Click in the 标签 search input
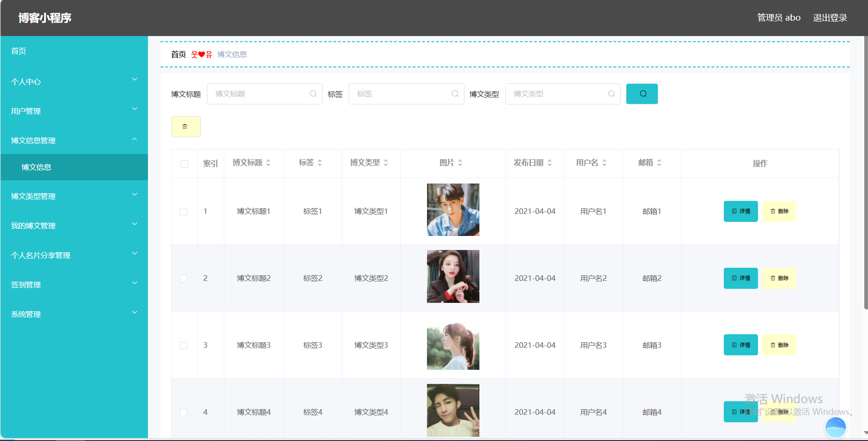This screenshot has height=441, width=868. tap(406, 94)
